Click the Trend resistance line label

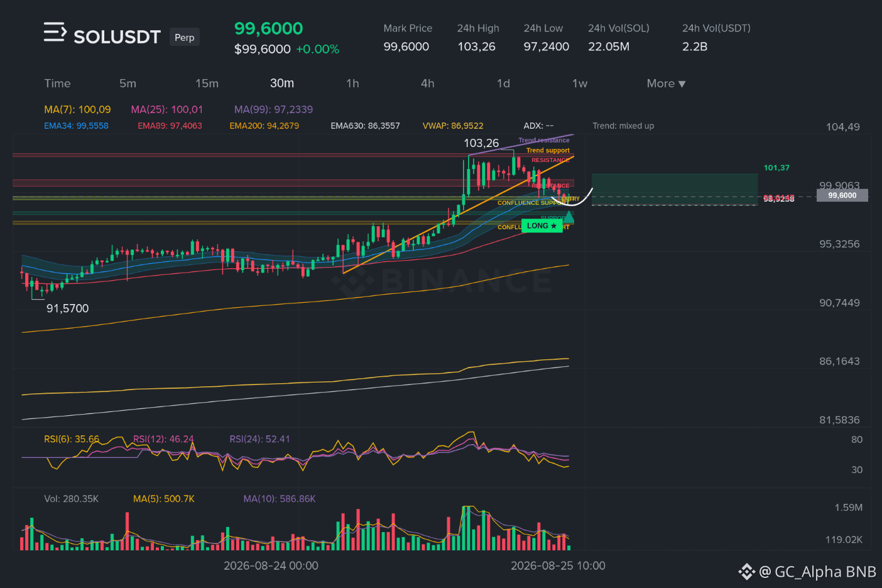point(544,140)
